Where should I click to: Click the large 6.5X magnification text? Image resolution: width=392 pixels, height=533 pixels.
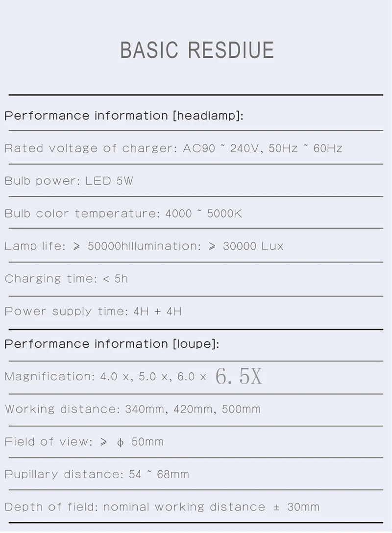coord(239,376)
